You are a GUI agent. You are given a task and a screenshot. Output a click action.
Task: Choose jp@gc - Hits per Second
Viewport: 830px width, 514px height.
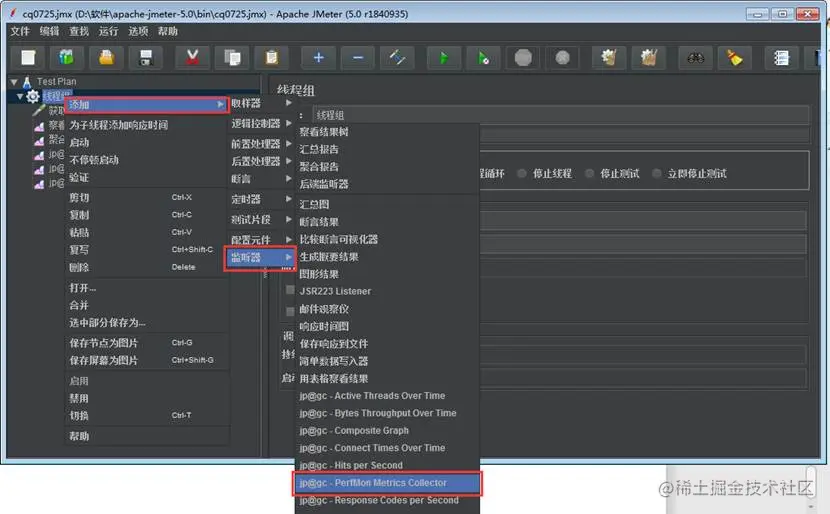pyautogui.click(x=387, y=465)
